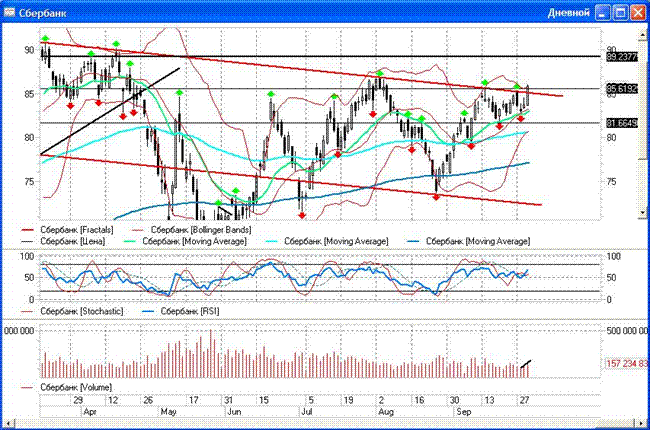Click the Jun month label on time axis
This screenshot has width=650, height=430.
[234, 412]
